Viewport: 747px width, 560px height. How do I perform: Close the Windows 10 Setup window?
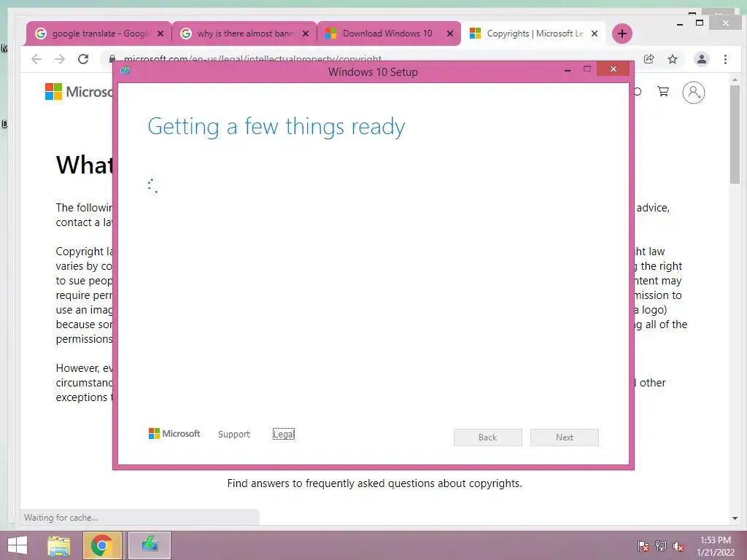click(613, 69)
